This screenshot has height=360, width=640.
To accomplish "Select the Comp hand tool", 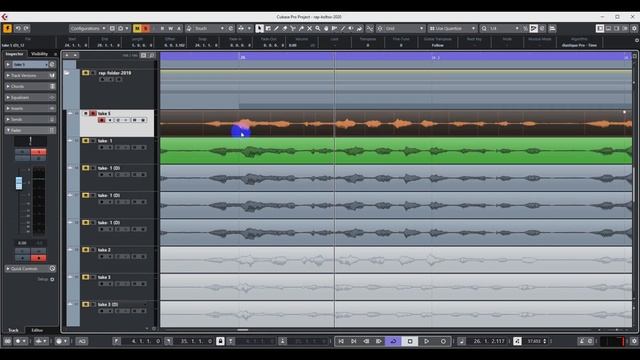I will pos(326,28).
